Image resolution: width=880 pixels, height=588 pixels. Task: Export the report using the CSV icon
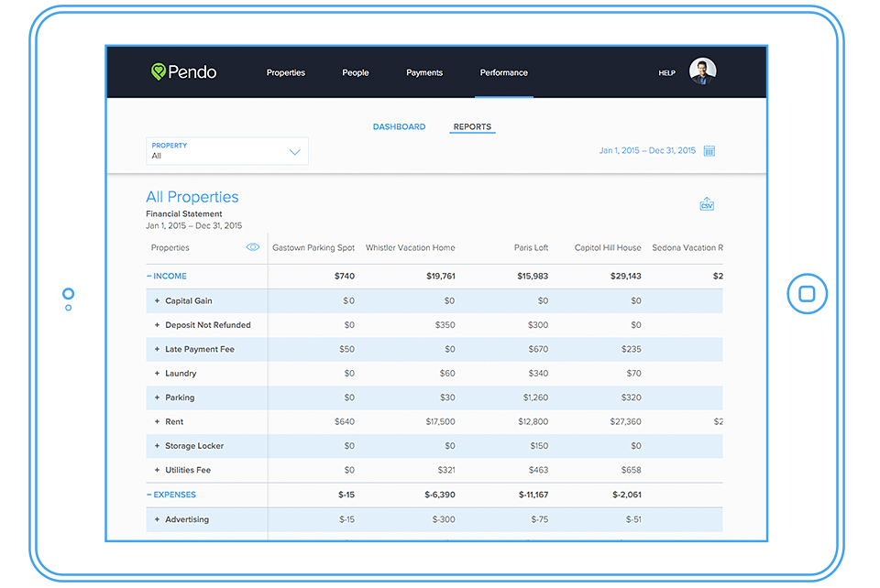coord(706,203)
